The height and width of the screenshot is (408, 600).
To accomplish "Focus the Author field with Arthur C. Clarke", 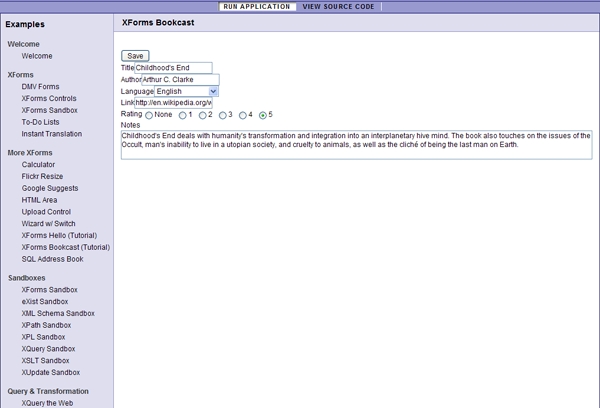I will click(180, 80).
